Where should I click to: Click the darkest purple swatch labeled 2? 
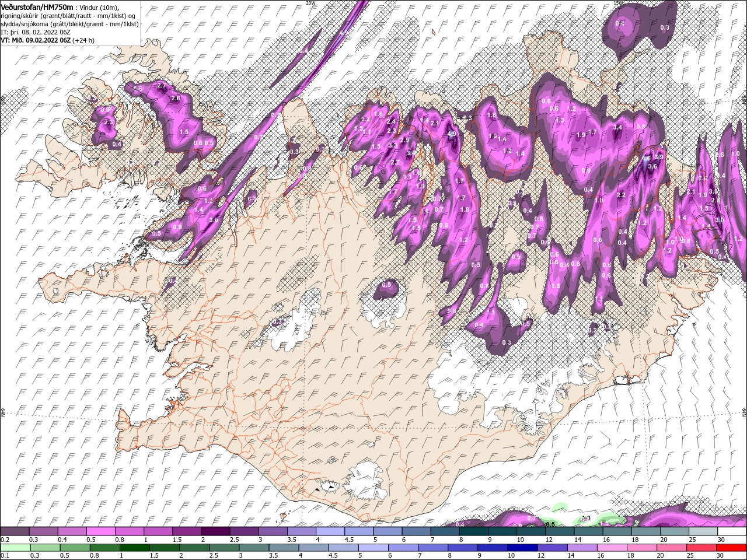215,531
